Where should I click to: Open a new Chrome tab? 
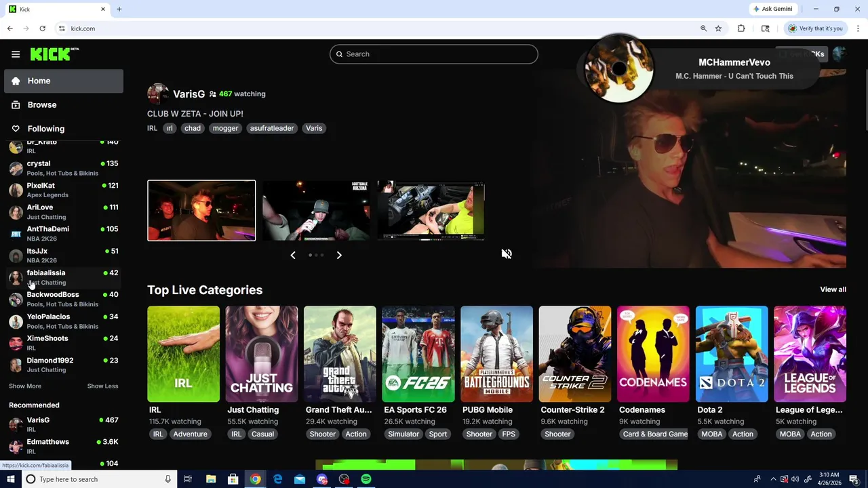pyautogui.click(x=119, y=9)
